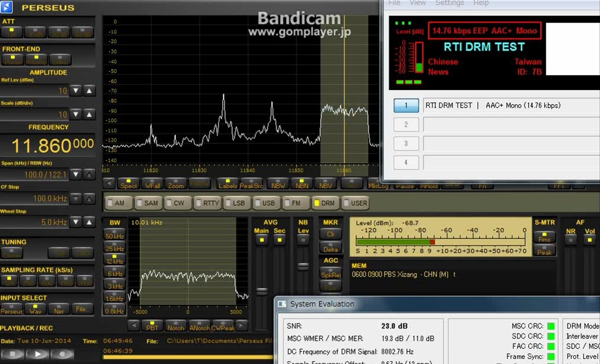Set bandwidth to 6 kHz
This screenshot has width=600, height=364.
click(114, 272)
